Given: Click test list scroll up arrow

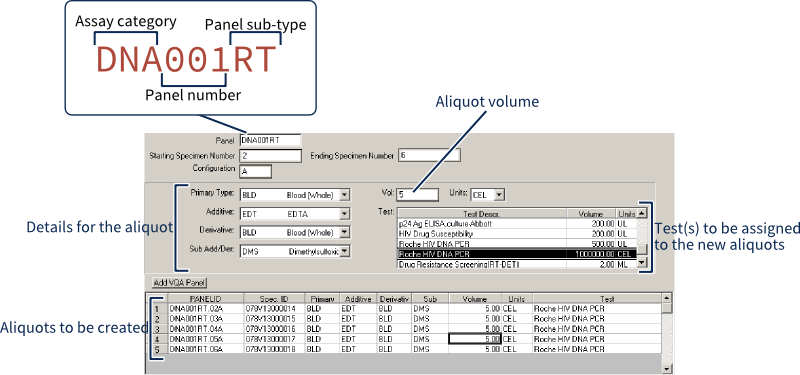Looking at the screenshot, I should coord(642,213).
